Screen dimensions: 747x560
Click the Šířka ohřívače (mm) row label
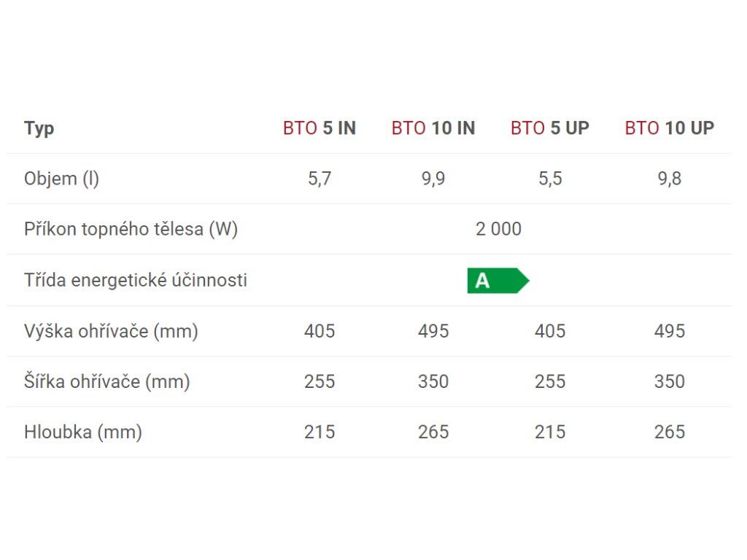point(107,381)
